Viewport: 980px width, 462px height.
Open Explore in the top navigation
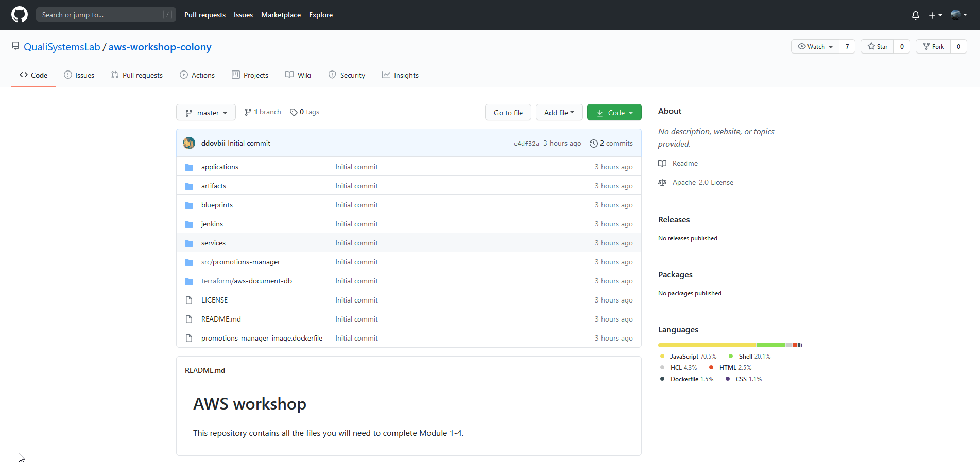click(x=321, y=15)
